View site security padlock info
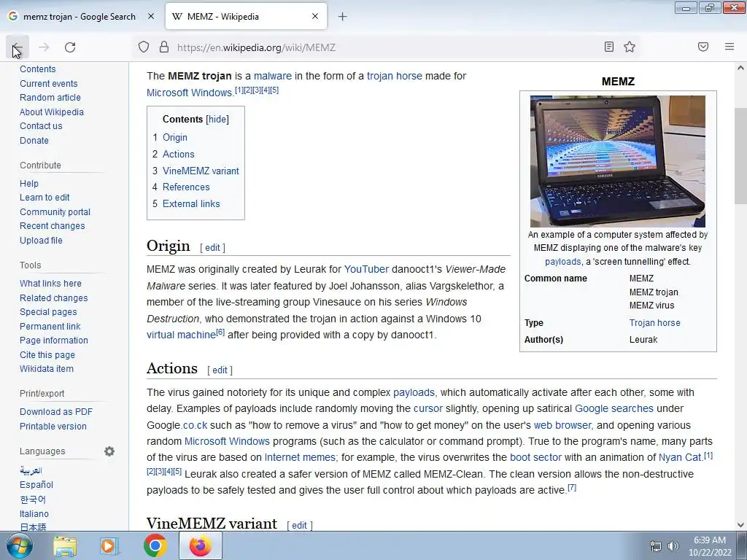The height and width of the screenshot is (560, 747). [x=164, y=47]
